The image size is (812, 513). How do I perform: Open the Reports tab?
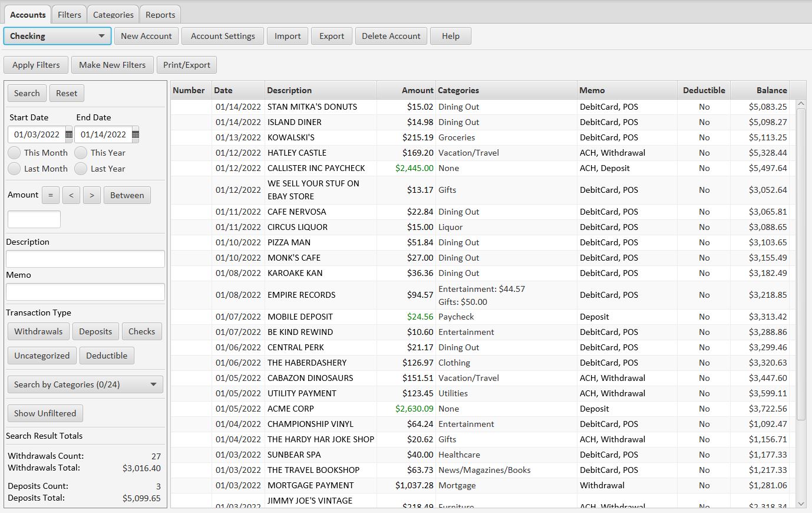coord(160,14)
